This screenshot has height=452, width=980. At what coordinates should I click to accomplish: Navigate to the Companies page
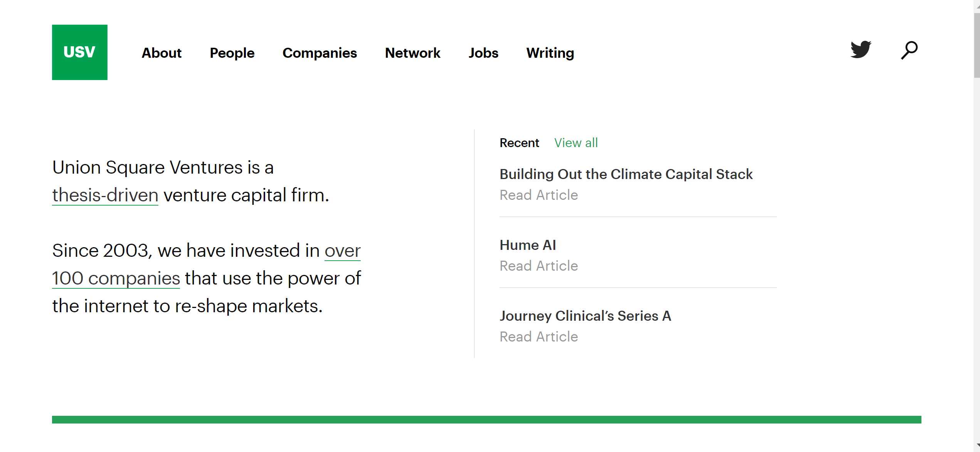[319, 53]
